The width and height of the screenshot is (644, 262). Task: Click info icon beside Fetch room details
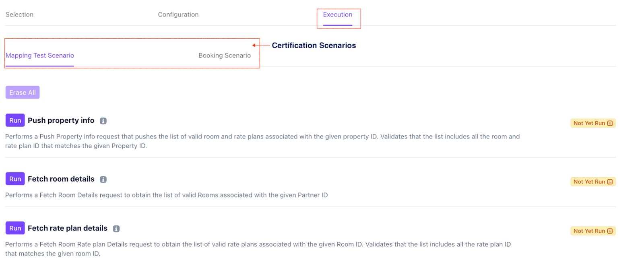tap(103, 179)
